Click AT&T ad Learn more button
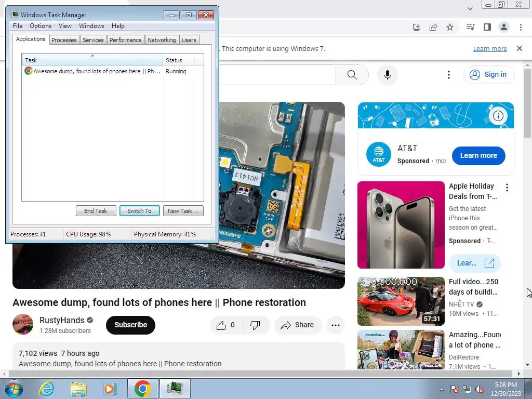 click(478, 155)
